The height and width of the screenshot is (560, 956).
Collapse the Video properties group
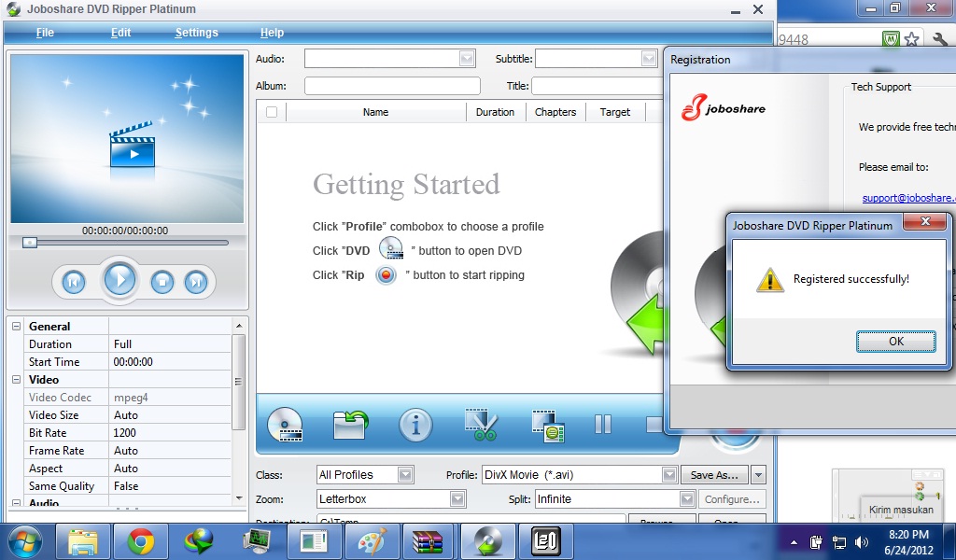tap(17, 379)
